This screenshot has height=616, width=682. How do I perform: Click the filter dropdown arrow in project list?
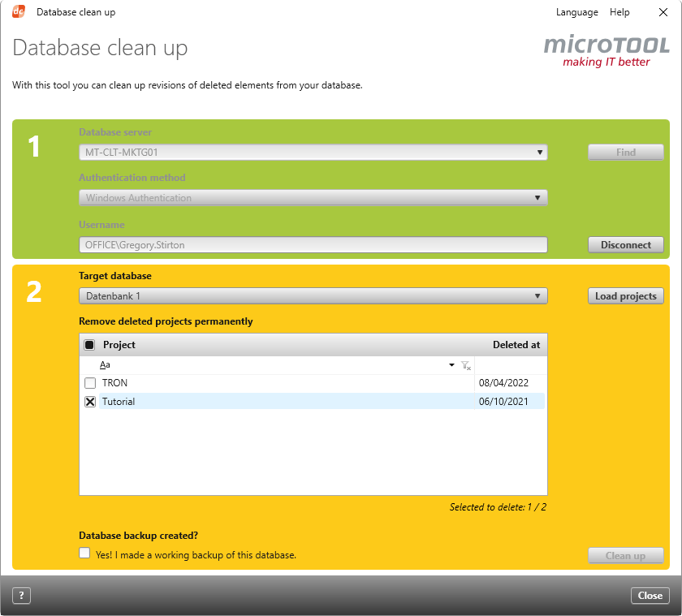point(452,365)
